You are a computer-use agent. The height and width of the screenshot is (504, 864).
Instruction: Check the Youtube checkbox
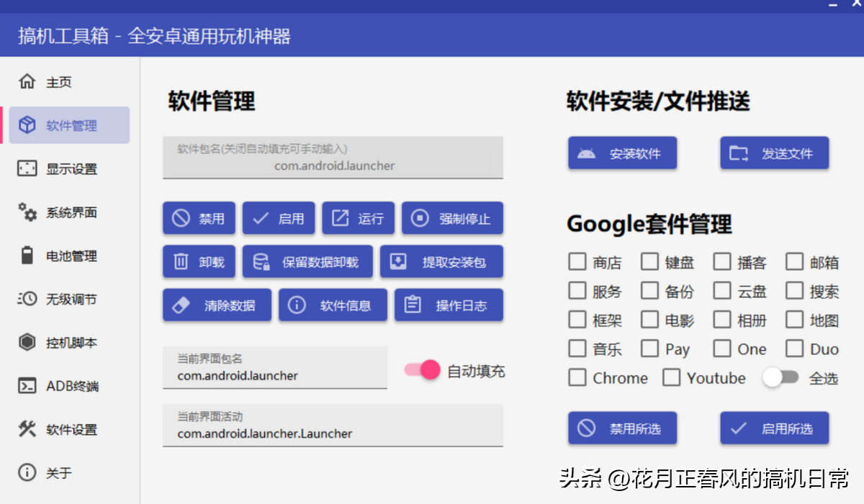click(x=671, y=377)
